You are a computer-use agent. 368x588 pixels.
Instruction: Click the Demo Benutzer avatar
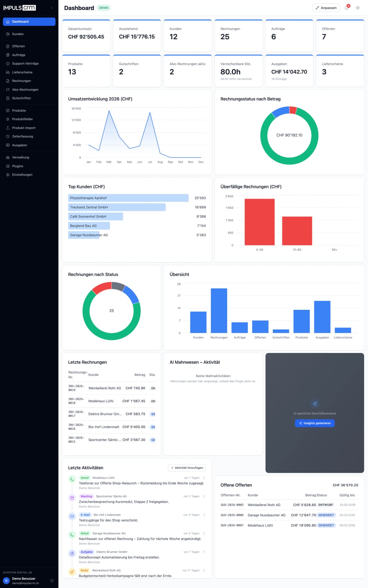(6, 580)
